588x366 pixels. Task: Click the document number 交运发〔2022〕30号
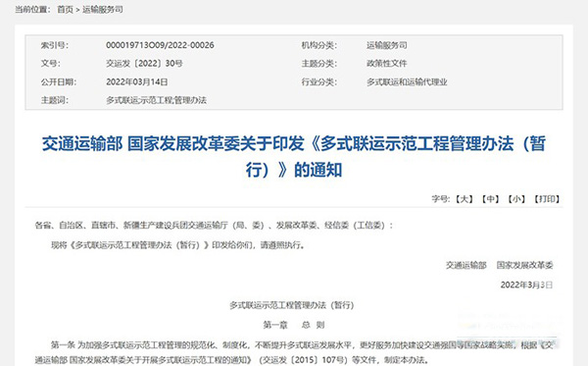144,64
